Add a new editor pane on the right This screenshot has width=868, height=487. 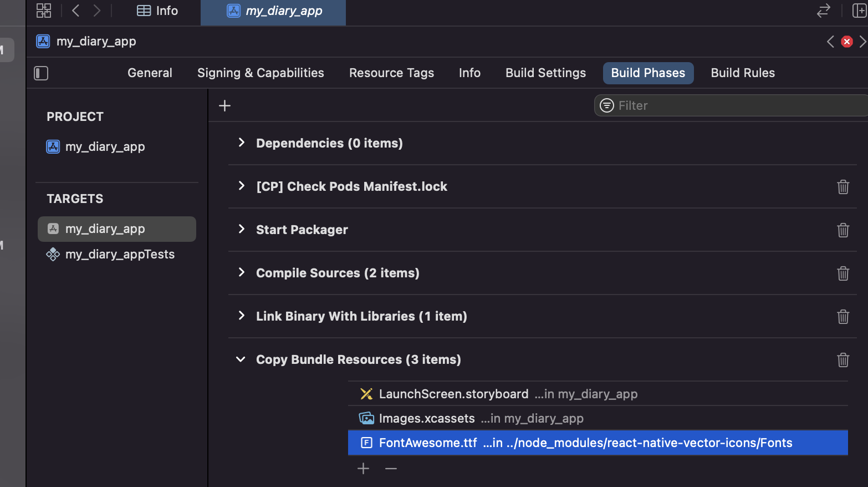859,11
